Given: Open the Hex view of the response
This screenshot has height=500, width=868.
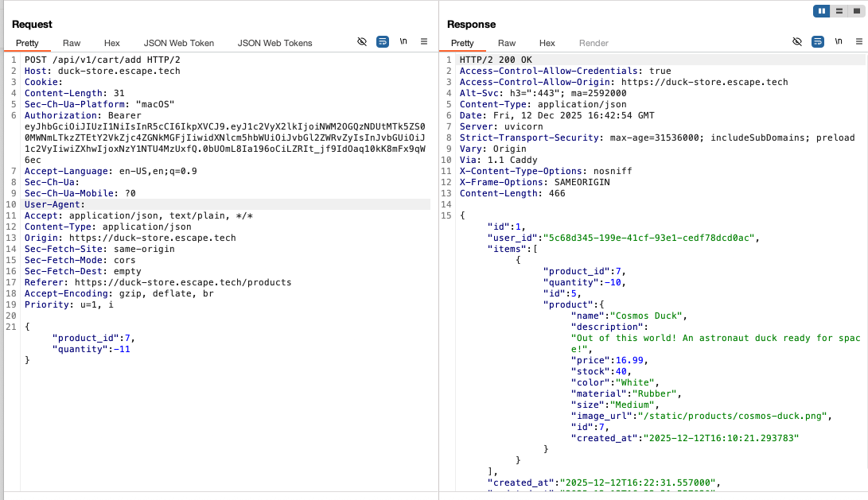Looking at the screenshot, I should click(547, 43).
